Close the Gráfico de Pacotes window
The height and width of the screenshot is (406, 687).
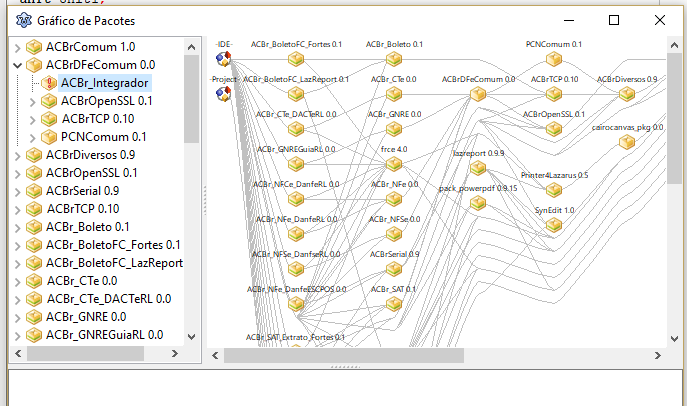point(659,20)
